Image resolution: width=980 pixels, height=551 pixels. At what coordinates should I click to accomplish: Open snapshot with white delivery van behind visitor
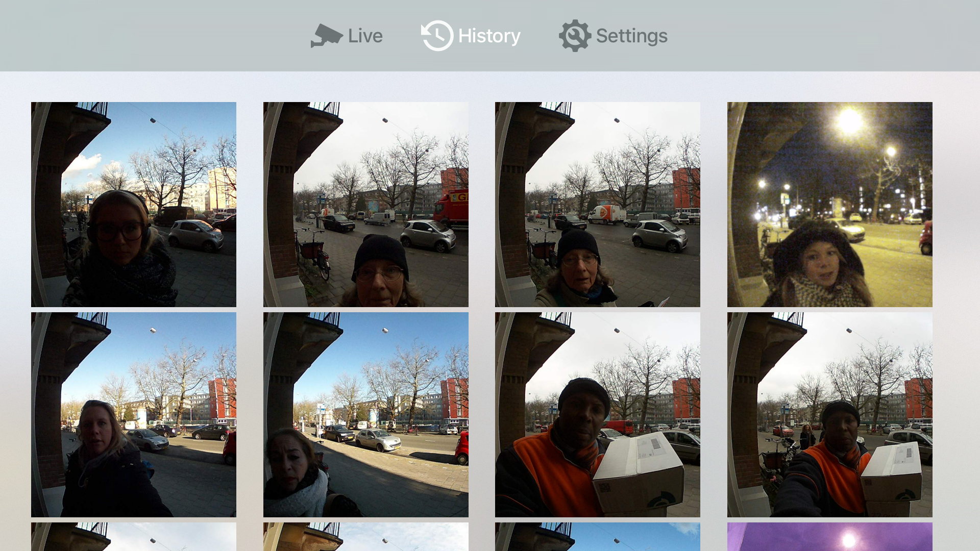[598, 205]
